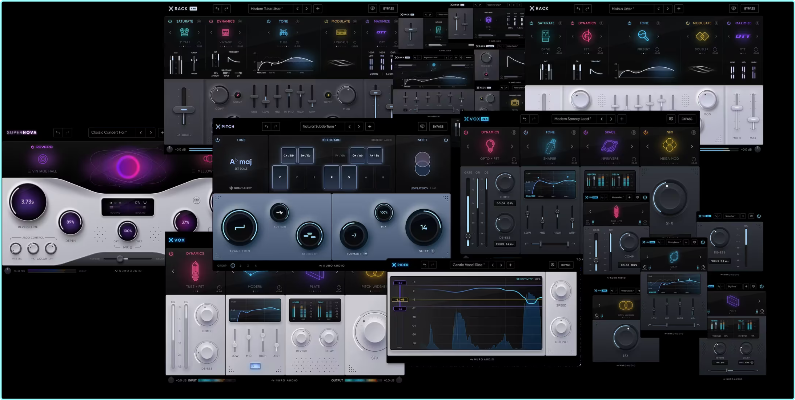
Task: Click the blue Tone module icon in dark X Vox
Action: click(550, 146)
